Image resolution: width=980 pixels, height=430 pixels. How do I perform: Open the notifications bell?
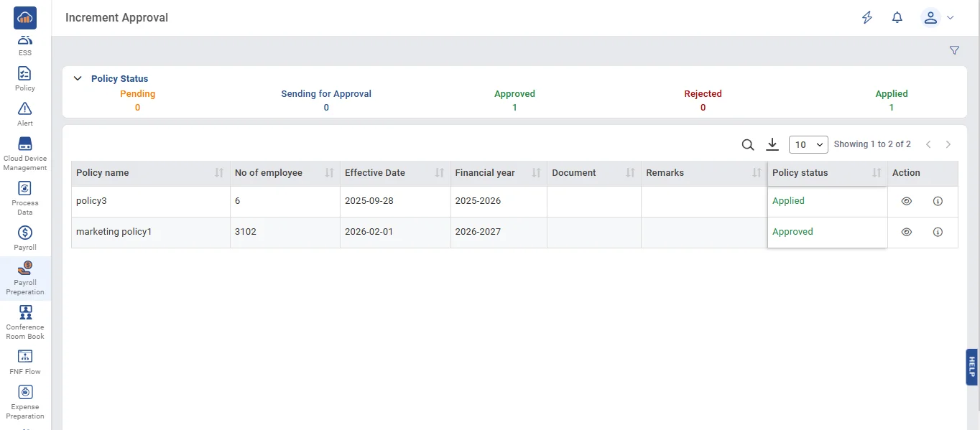point(897,18)
